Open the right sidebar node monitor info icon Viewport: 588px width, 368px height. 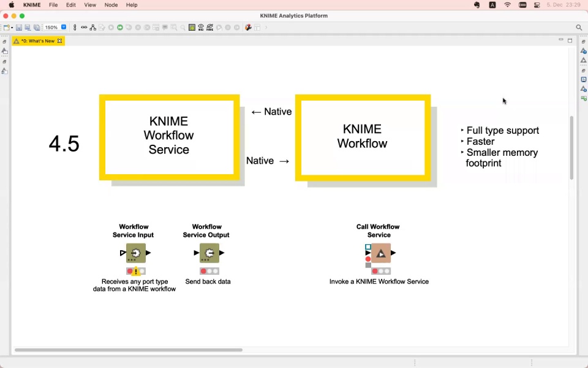pos(584,89)
